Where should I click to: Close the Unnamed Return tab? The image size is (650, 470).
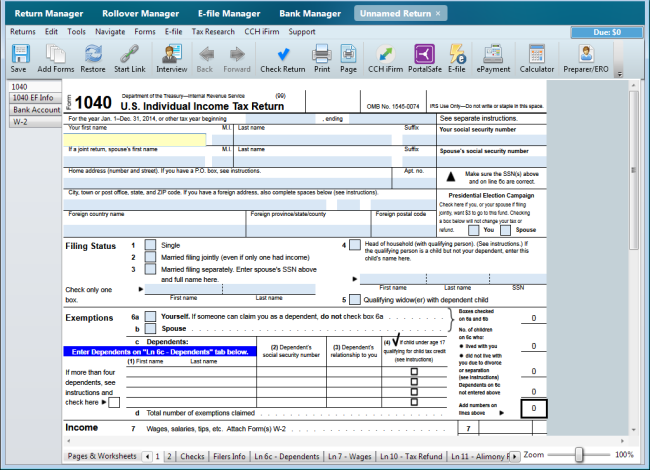438,14
